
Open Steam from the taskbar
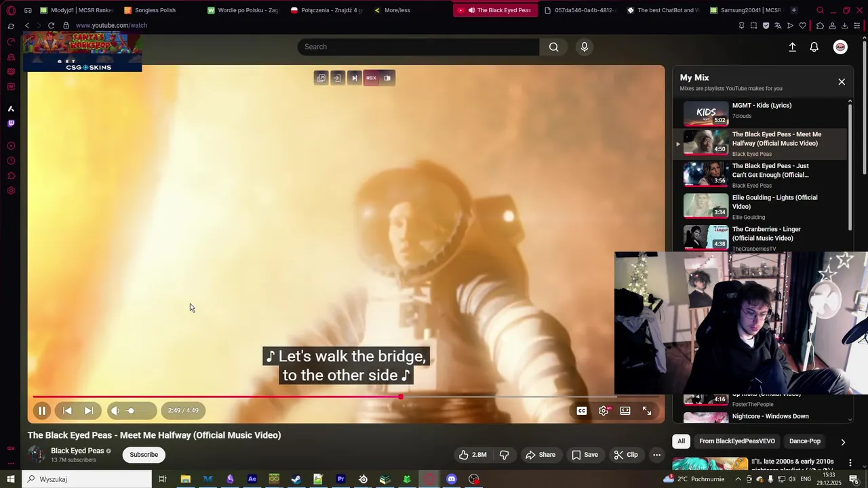pos(296,479)
